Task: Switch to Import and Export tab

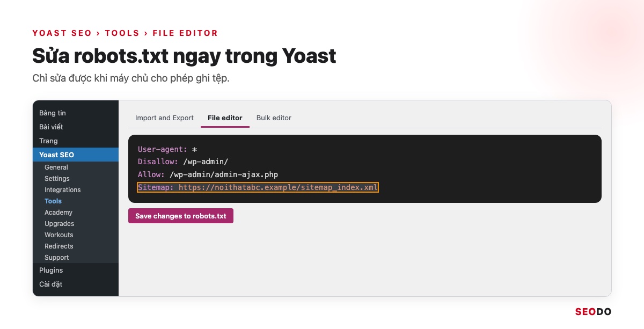Action: click(164, 118)
